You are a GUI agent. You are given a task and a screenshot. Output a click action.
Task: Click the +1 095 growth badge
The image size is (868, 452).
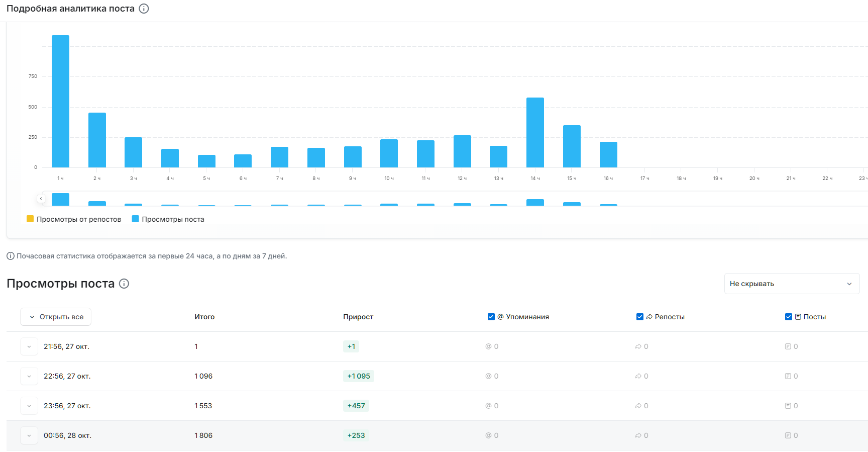(x=359, y=376)
